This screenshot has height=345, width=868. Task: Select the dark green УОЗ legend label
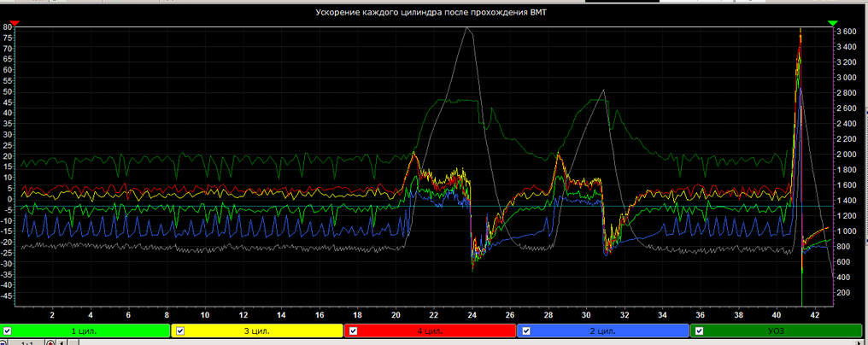coord(776,331)
